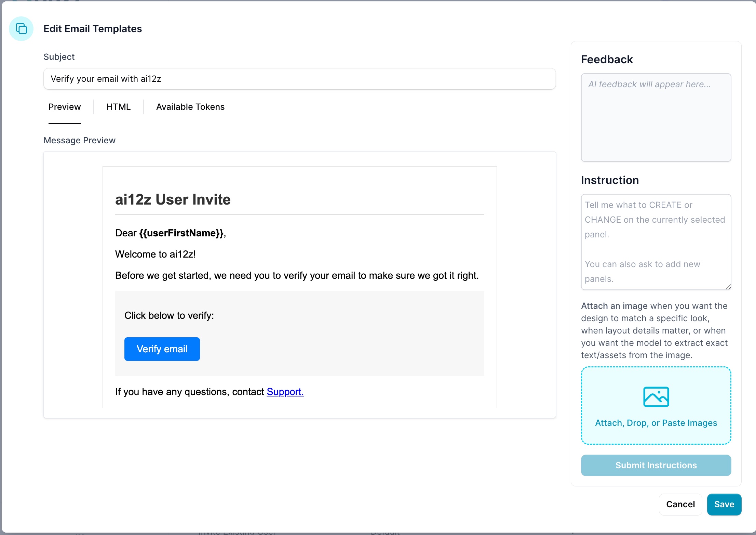Click the ai12z User Invite heading

(x=173, y=199)
